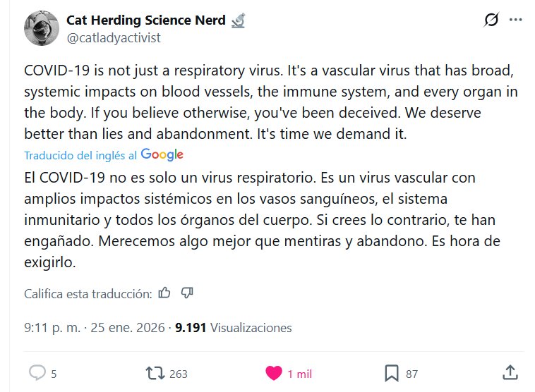Viewport: 535px width, 392px height.
Task: Click the "1 mil" likes count
Action: [x=299, y=374]
